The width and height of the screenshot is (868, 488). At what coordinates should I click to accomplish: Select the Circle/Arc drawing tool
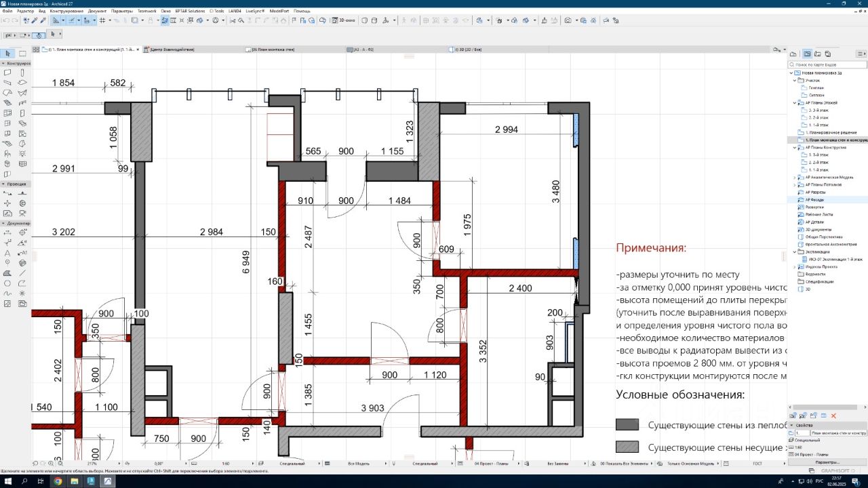click(x=7, y=283)
